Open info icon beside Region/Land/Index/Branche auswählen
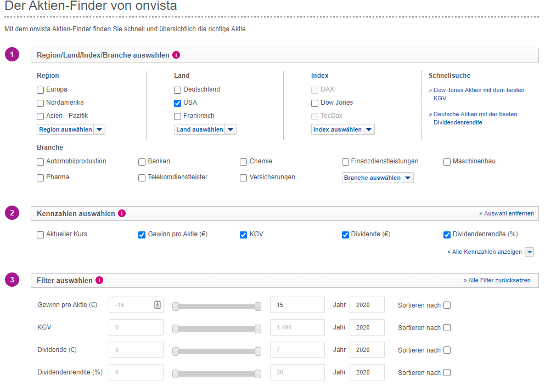The image size is (551, 392). [176, 55]
